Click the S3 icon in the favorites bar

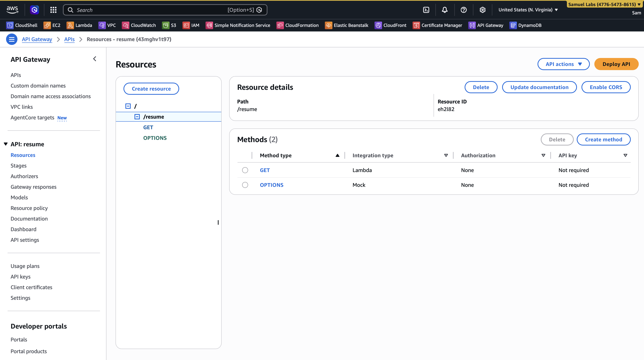(166, 25)
